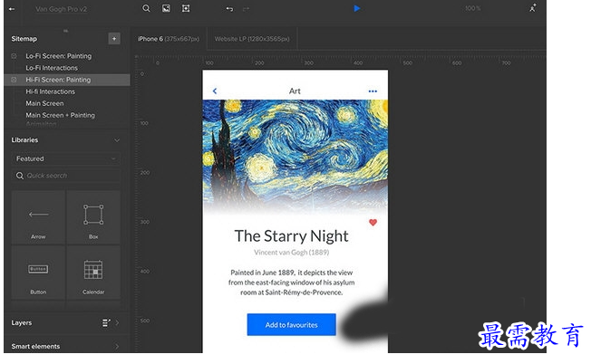Collapse the Libraries panel chevron
The height and width of the screenshot is (364, 591).
point(117,140)
